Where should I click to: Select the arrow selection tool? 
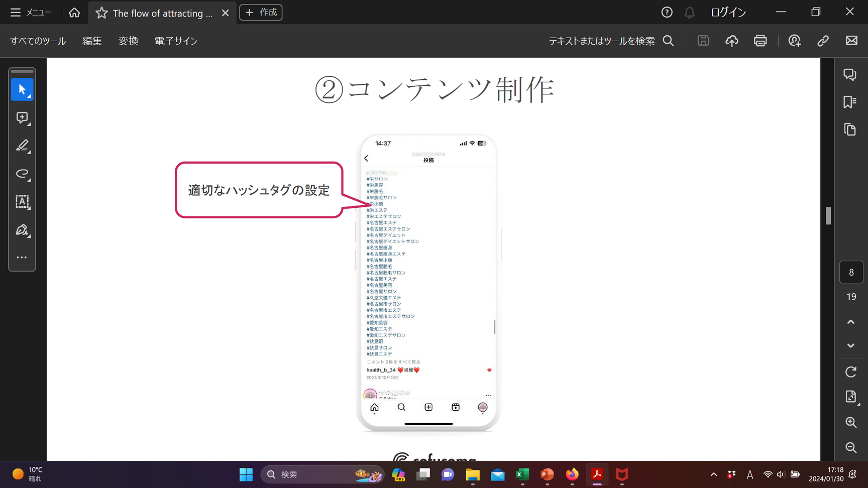click(x=22, y=90)
